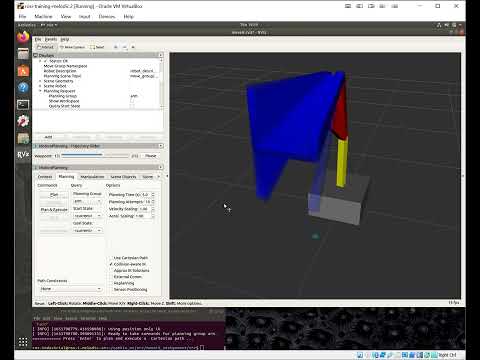Screen dimensions: 480x360
Task: Open the Start State dropdown
Action: pyautogui.click(x=87, y=216)
